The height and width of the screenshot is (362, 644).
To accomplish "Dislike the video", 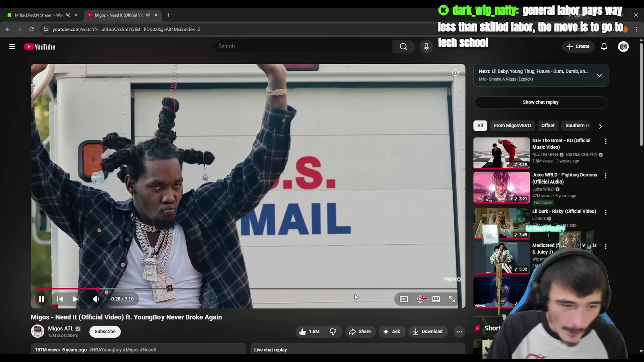I will [333, 331].
